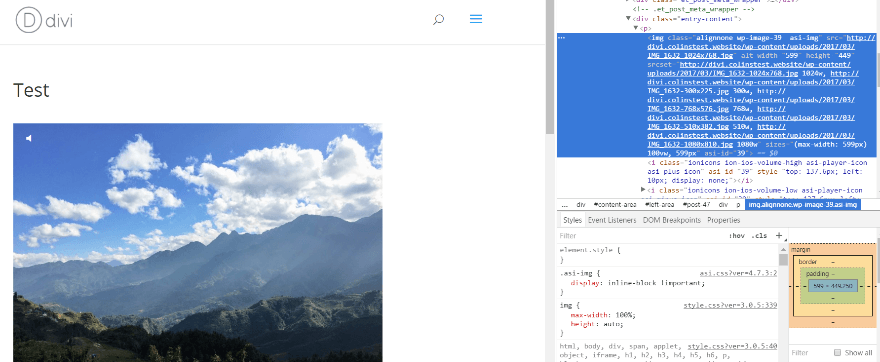This screenshot has width=880, height=362.
Task: Collapse the <p> element node
Action: tap(636, 28)
